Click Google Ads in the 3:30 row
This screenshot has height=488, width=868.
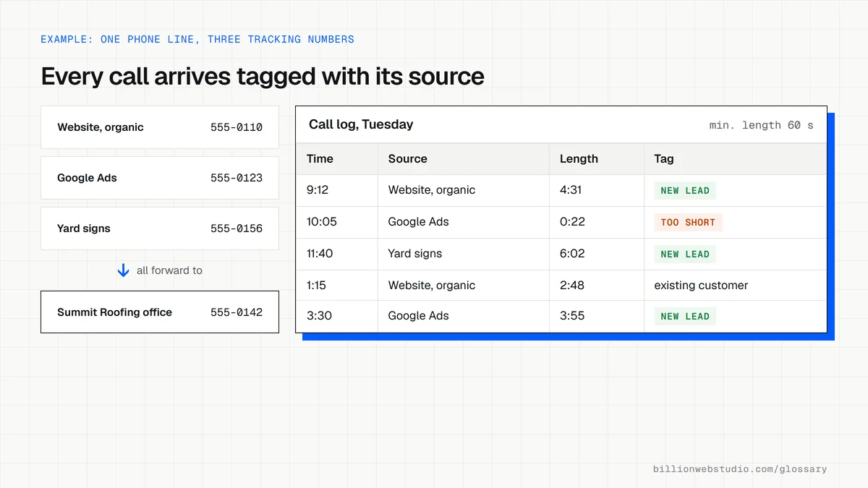tap(418, 316)
